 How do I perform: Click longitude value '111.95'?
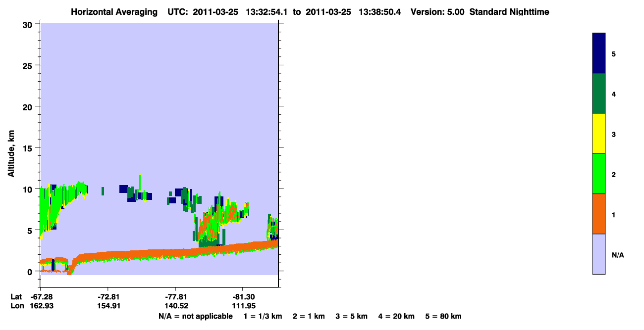pyautogui.click(x=243, y=306)
